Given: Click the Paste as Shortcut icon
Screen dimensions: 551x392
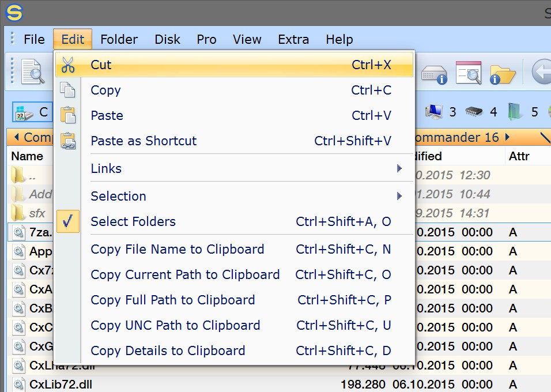Looking at the screenshot, I should 68,141.
